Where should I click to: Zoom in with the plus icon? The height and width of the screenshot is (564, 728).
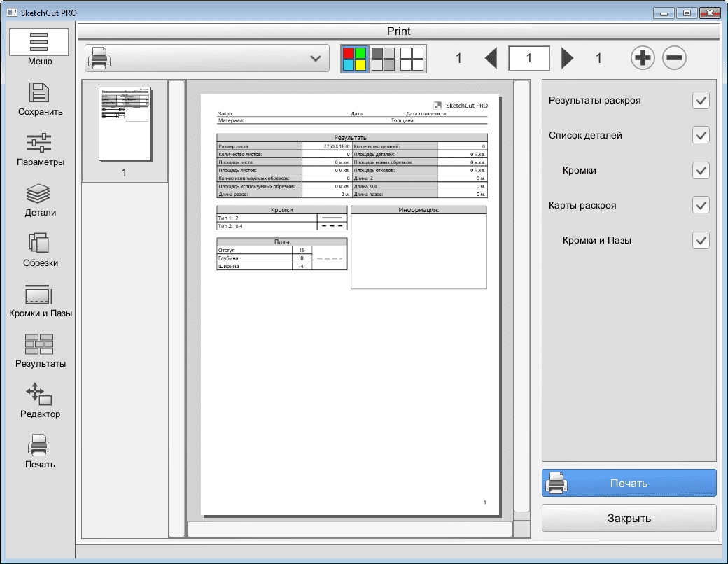click(643, 58)
